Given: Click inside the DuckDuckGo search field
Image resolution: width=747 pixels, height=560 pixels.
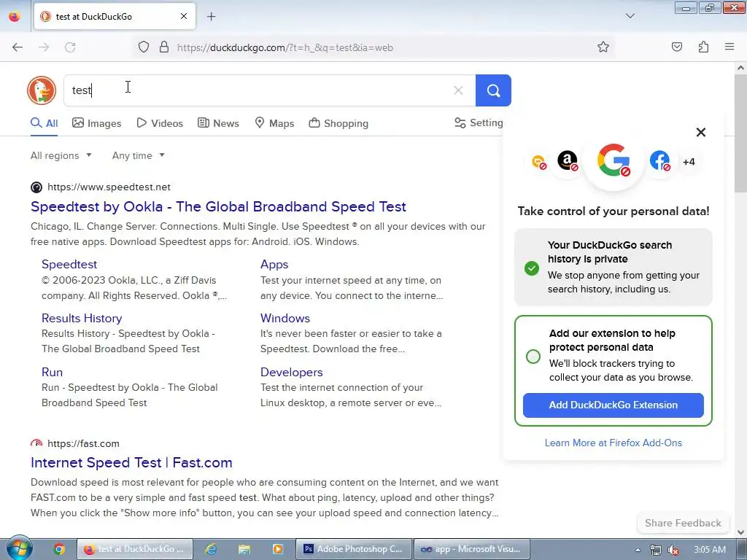Looking at the screenshot, I should pyautogui.click(x=269, y=90).
